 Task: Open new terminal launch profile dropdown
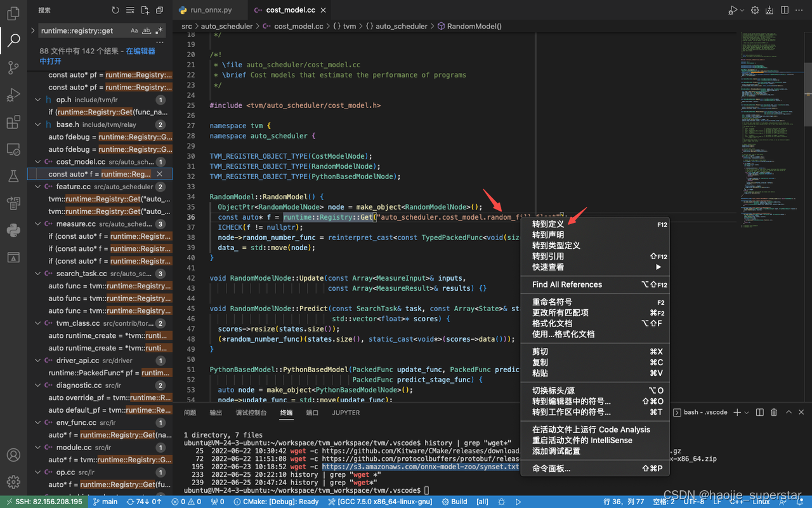coord(745,412)
